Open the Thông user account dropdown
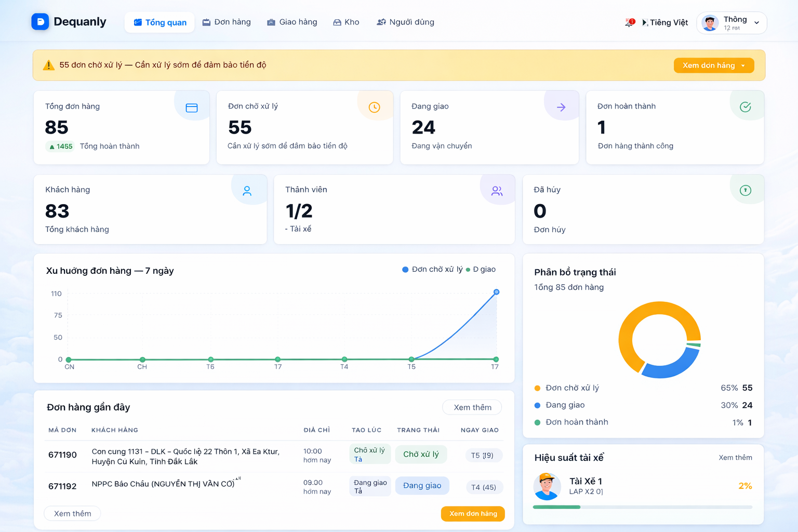The height and width of the screenshot is (532, 798). pos(731,23)
